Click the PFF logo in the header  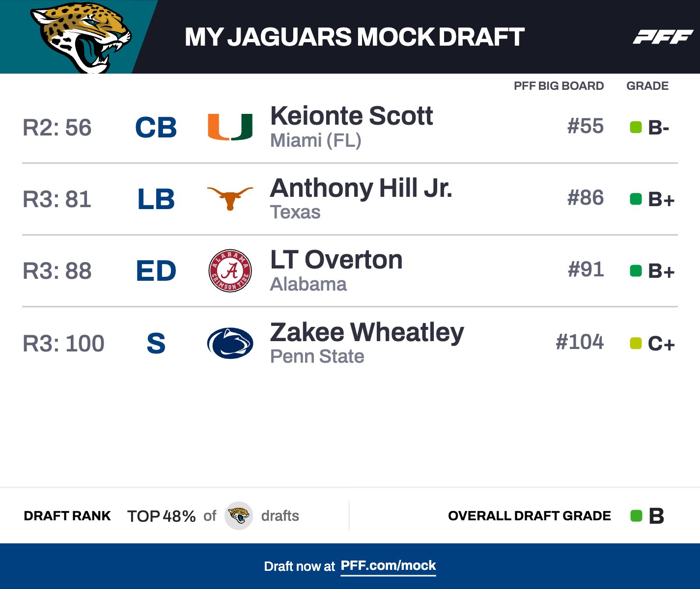[662, 37]
